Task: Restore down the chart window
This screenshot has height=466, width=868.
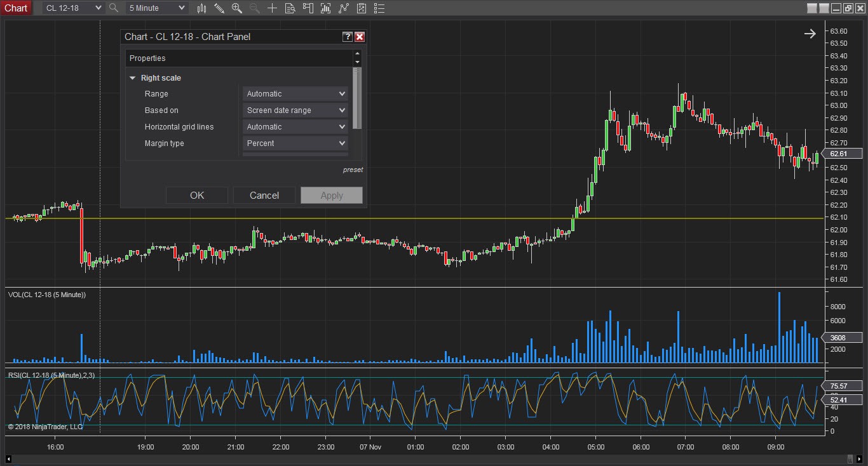Action: click(848, 8)
